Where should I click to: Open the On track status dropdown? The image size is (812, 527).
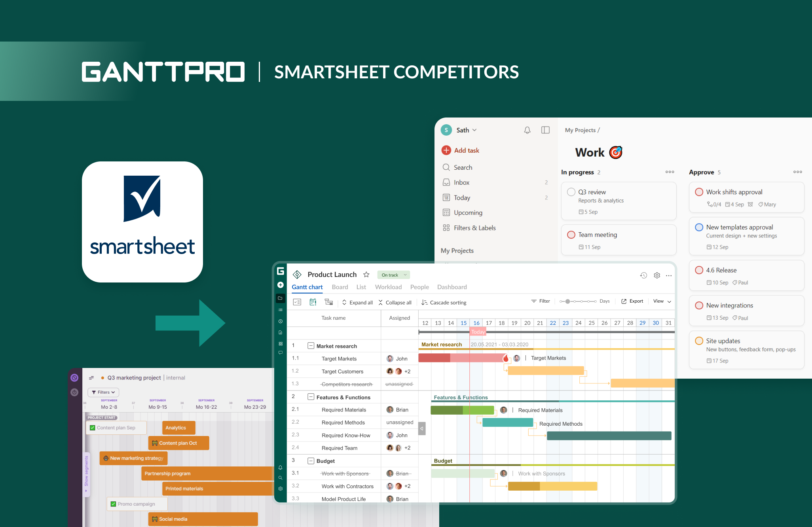pos(393,275)
